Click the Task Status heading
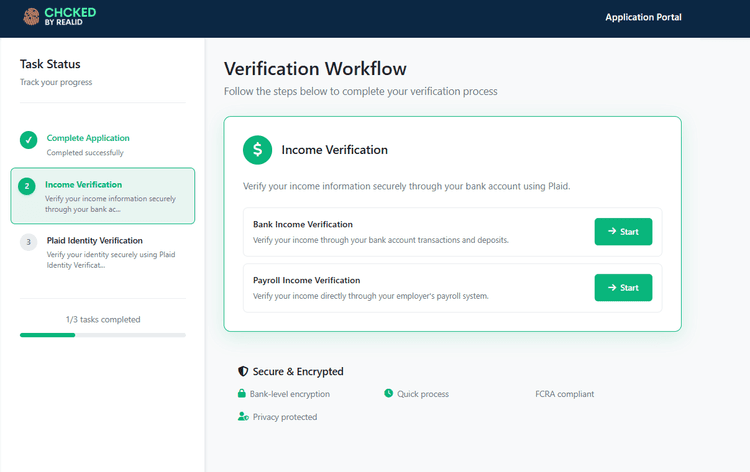 click(50, 64)
